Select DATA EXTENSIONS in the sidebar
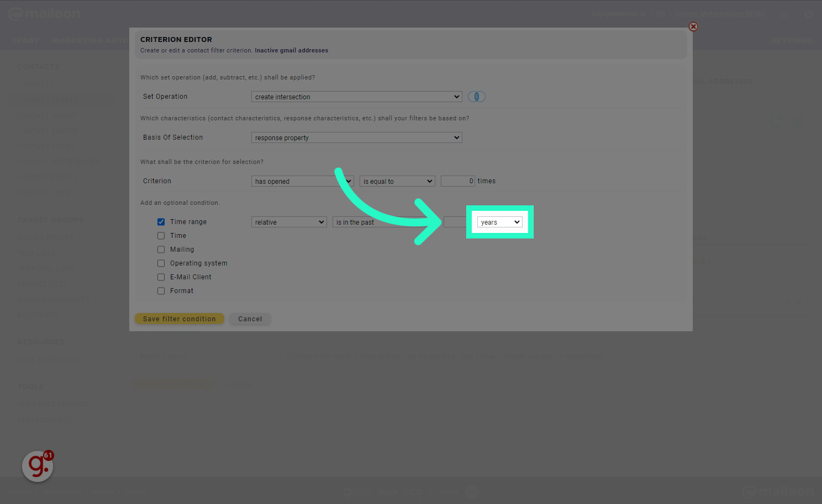This screenshot has width=822, height=504. coord(49,359)
